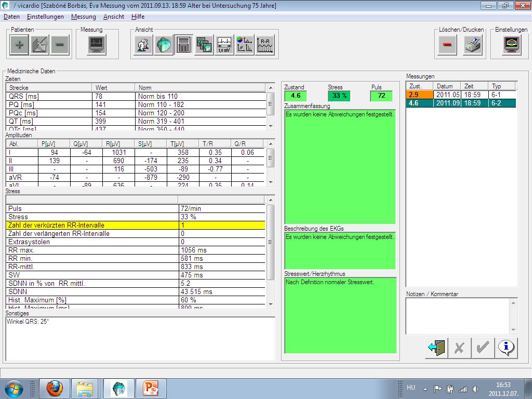Click the print icon
The image size is (532, 399).
(473, 45)
